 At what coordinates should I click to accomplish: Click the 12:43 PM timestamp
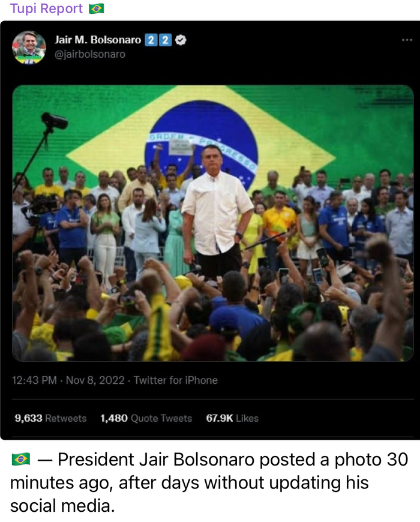(x=34, y=380)
